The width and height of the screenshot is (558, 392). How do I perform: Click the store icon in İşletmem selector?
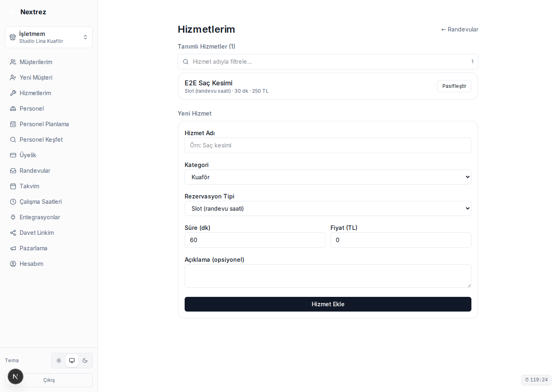(13, 37)
